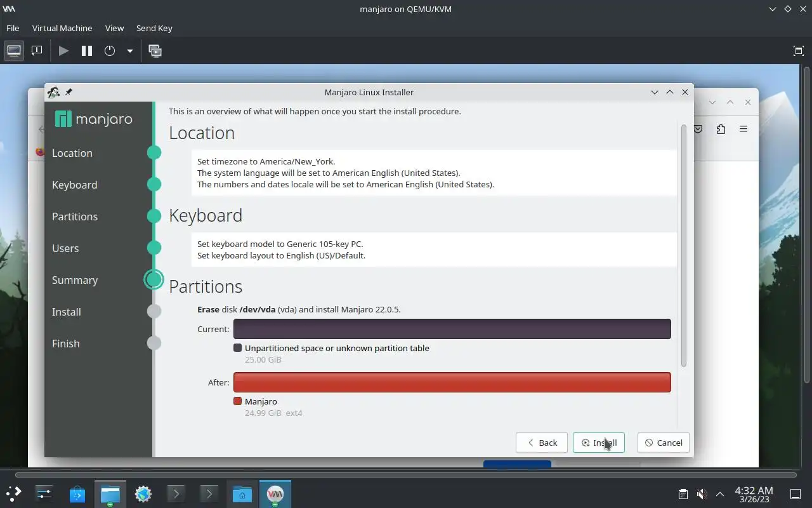Viewport: 812px width, 508px height.
Task: Select the Partitions step in sidebar
Action: pos(75,217)
